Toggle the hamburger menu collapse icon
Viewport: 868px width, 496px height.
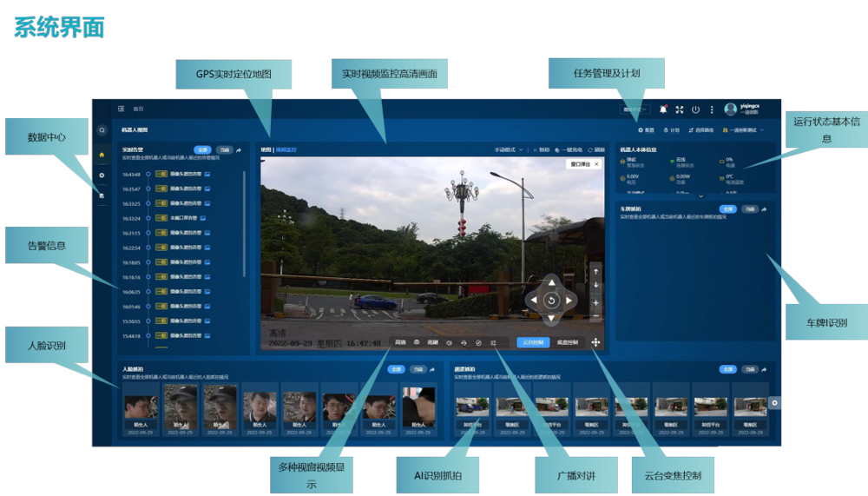point(122,109)
